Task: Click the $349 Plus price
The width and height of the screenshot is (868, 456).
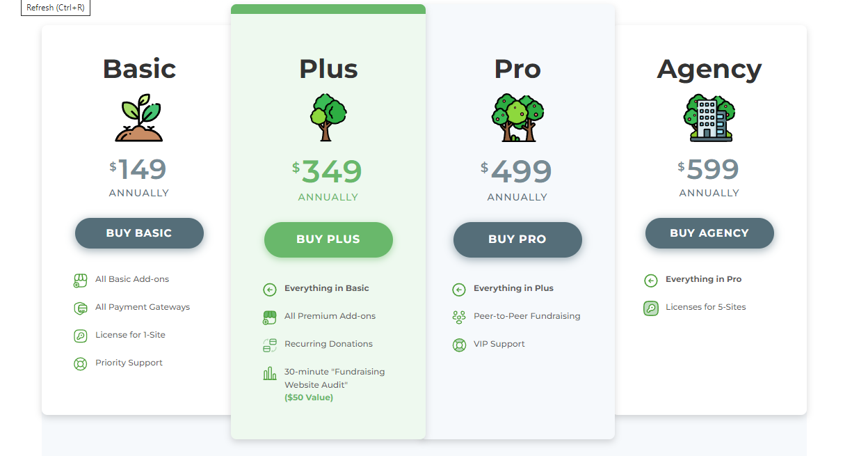Action: click(328, 172)
